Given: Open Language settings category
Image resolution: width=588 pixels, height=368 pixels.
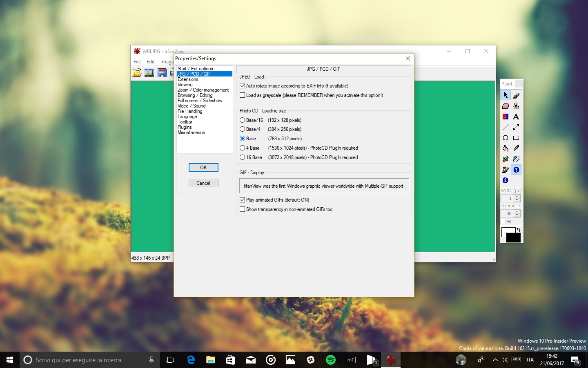Looking at the screenshot, I should pos(187,117).
